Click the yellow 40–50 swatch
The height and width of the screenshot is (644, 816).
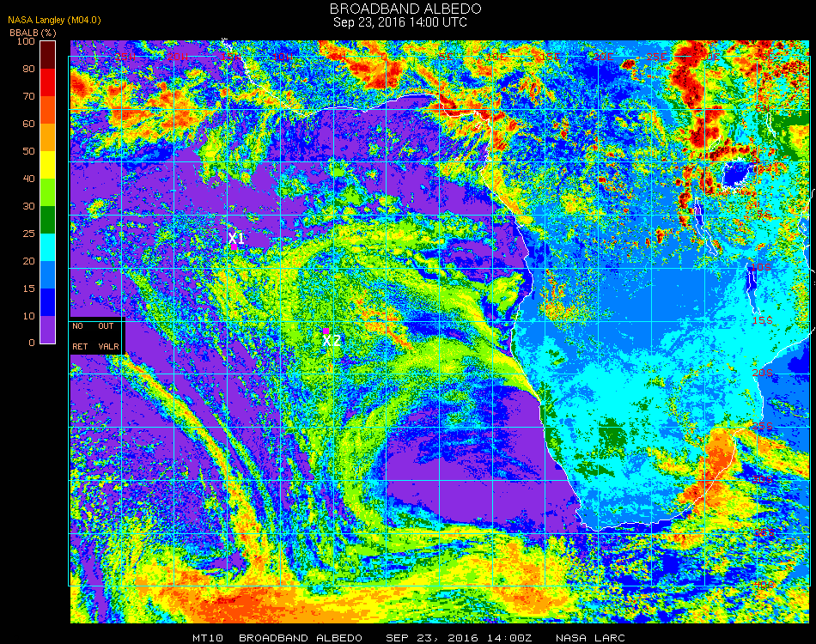coord(48,165)
